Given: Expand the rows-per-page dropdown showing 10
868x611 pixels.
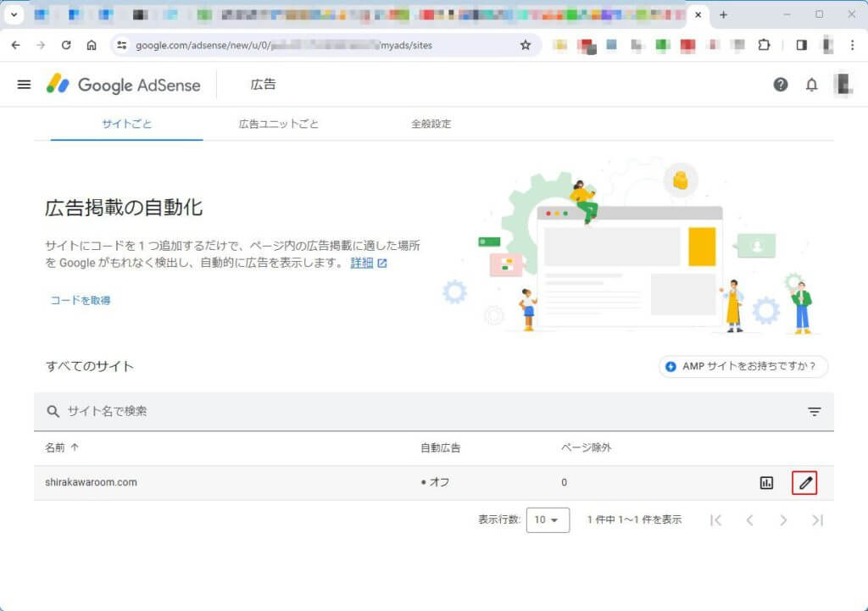Looking at the screenshot, I should (x=548, y=519).
